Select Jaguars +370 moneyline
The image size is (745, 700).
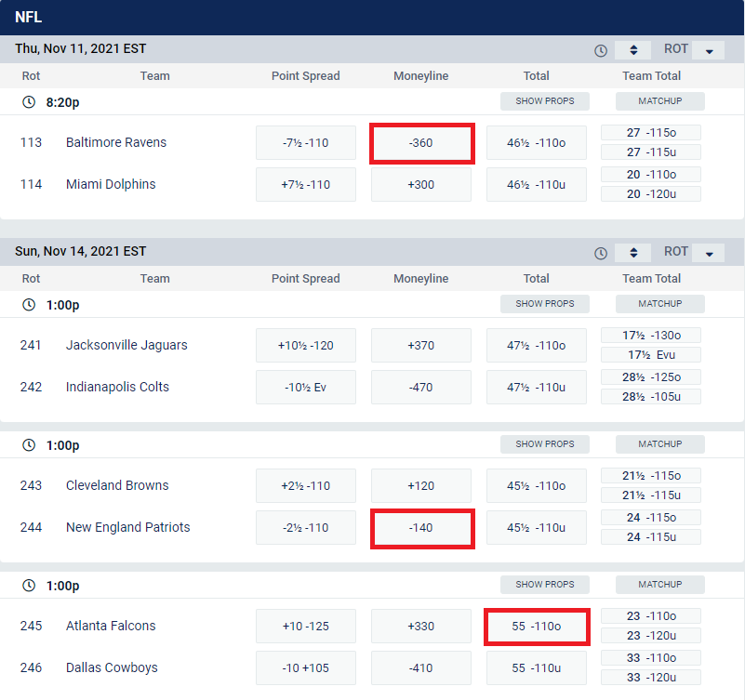point(421,346)
